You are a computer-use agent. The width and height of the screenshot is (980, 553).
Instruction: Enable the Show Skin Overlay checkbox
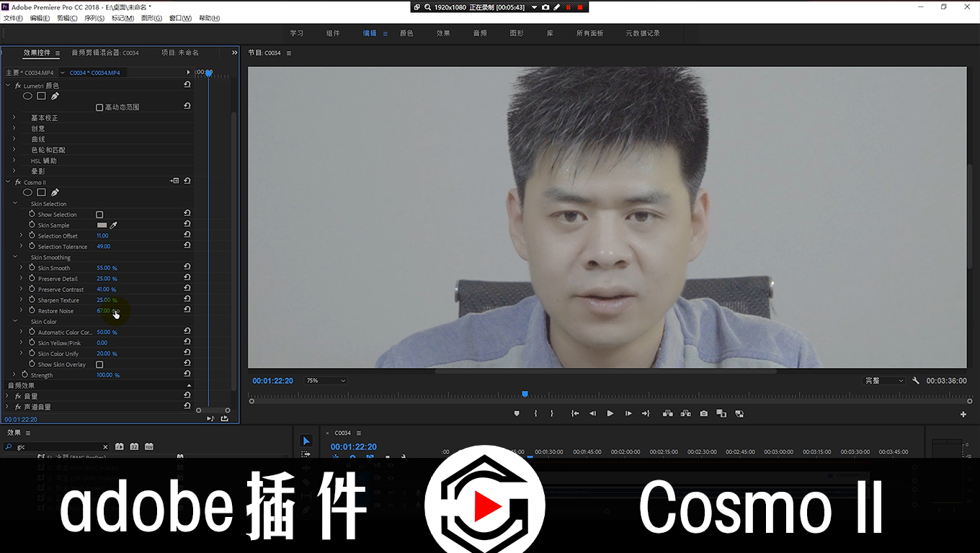pos(99,364)
